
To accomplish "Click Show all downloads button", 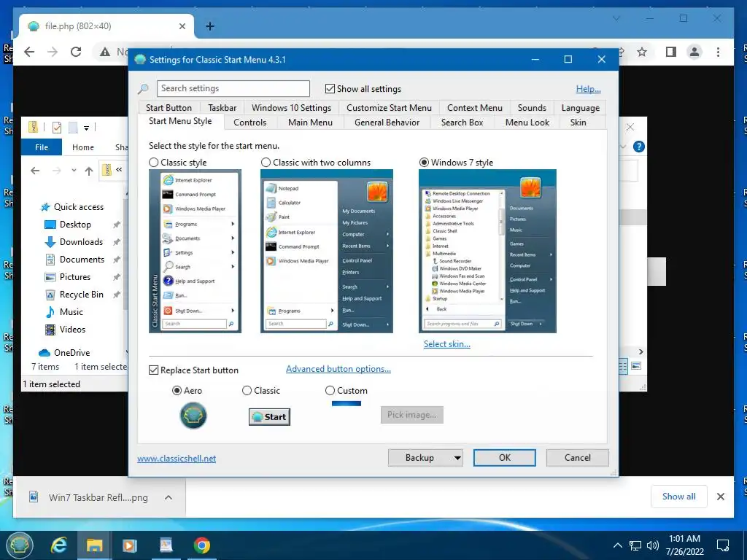I will pyautogui.click(x=679, y=496).
